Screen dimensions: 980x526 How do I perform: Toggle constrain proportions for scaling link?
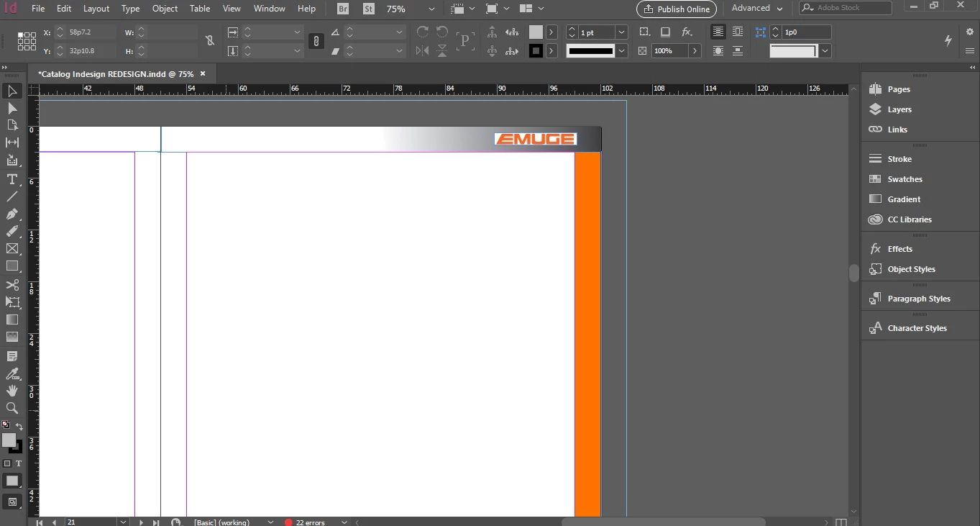tap(316, 41)
